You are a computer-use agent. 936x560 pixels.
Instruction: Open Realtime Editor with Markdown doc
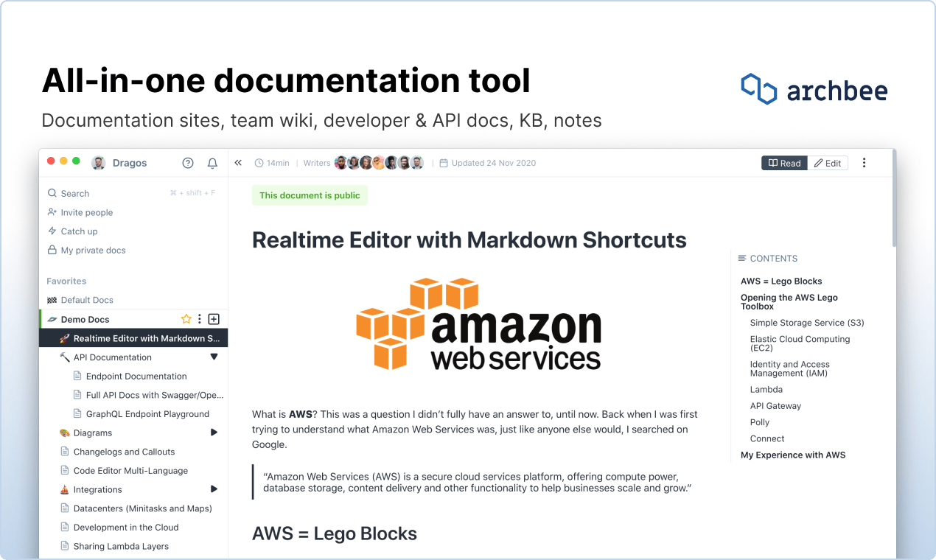[133, 339]
